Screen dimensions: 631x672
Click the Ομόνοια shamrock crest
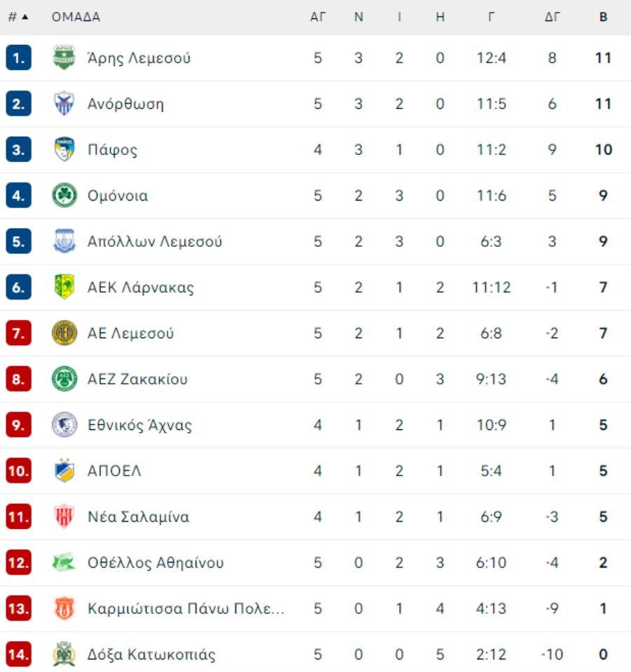pyautogui.click(x=65, y=195)
